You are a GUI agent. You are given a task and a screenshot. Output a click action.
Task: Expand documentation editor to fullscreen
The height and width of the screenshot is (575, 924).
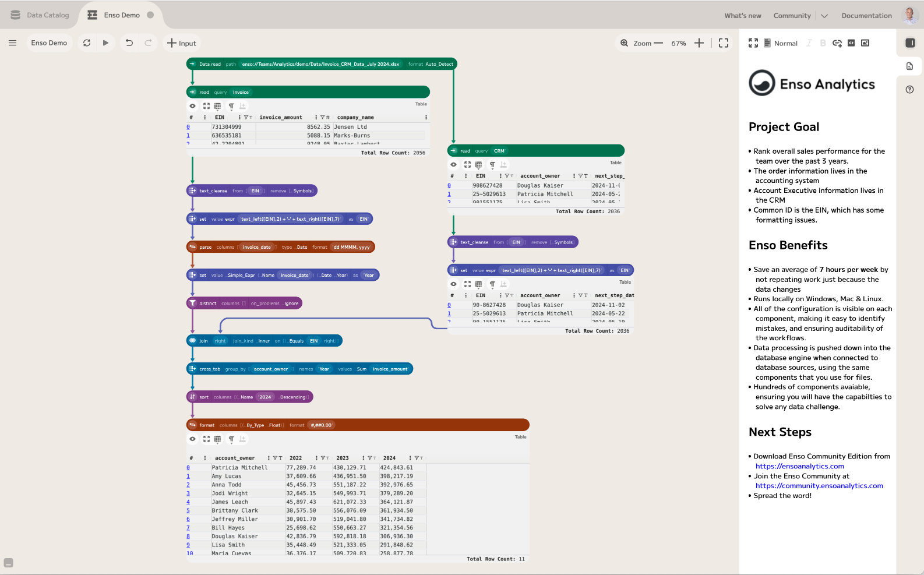click(x=753, y=43)
